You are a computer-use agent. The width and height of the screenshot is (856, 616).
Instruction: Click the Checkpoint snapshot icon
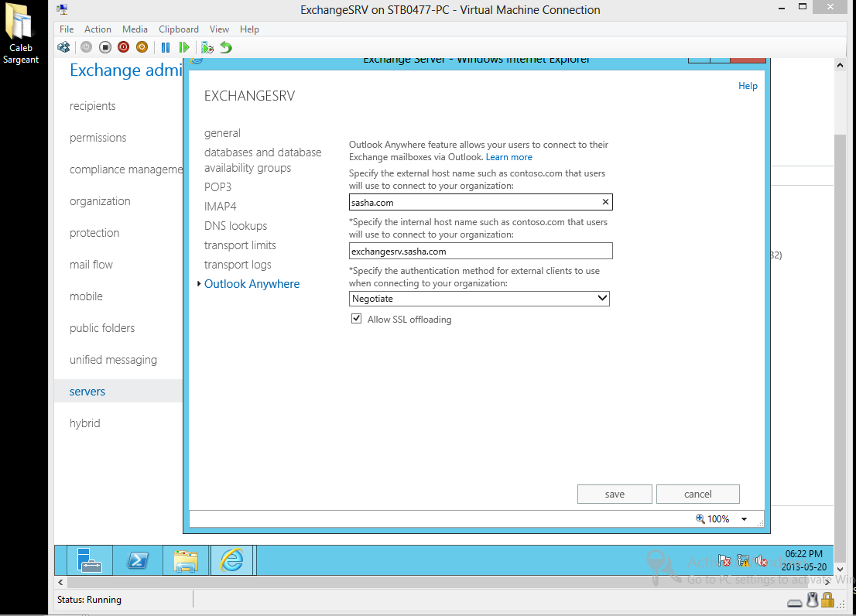coord(207,47)
